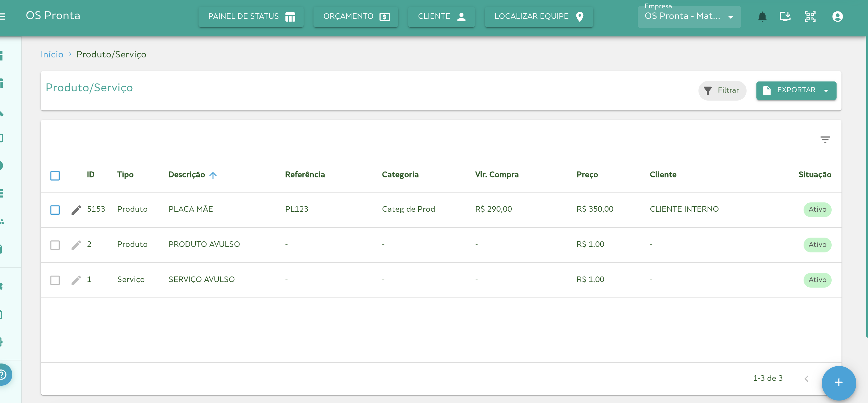The height and width of the screenshot is (403, 868).
Task: Open the QR code scanner icon
Action: coord(810,17)
